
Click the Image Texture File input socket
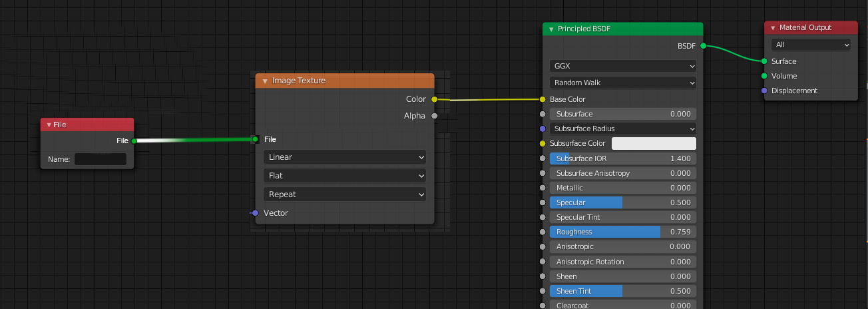coord(255,139)
